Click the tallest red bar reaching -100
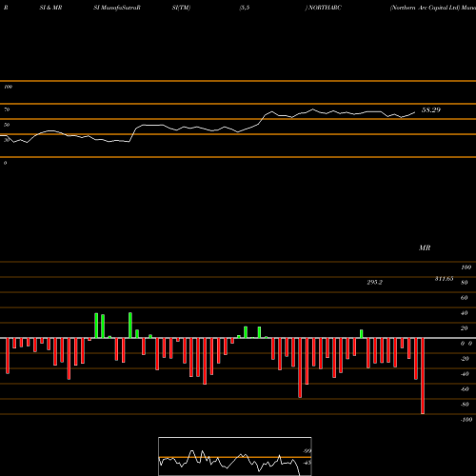Viewport: 476px width, 476px height. click(x=423, y=376)
